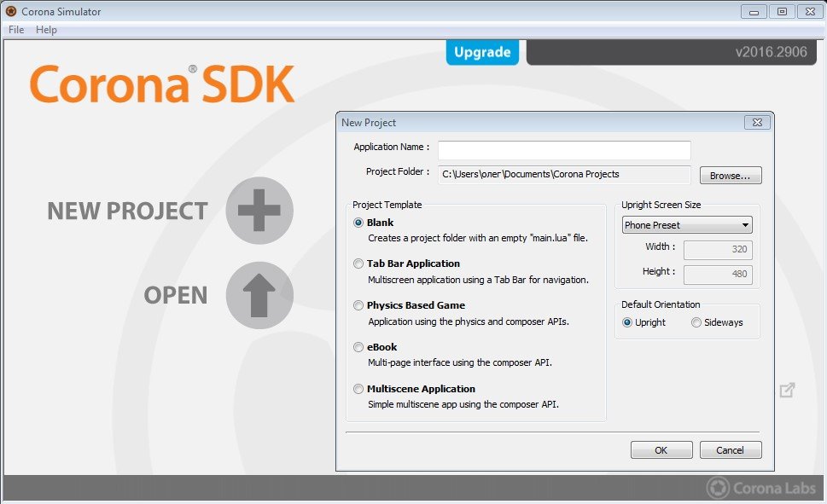Click the NEW PROJECT label
This screenshot has height=504, width=827.
pos(128,211)
